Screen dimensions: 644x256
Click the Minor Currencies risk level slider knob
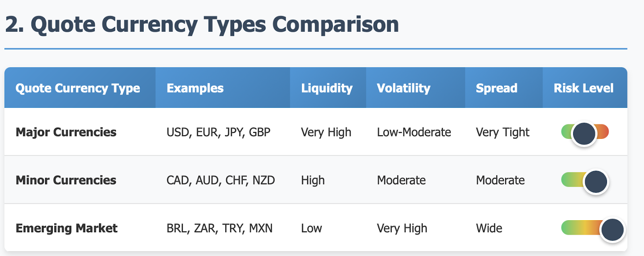click(x=595, y=182)
